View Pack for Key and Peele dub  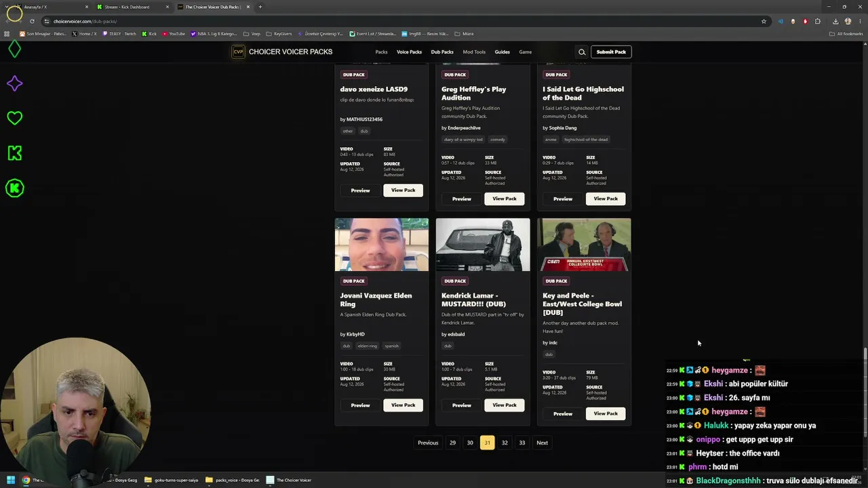click(x=606, y=413)
